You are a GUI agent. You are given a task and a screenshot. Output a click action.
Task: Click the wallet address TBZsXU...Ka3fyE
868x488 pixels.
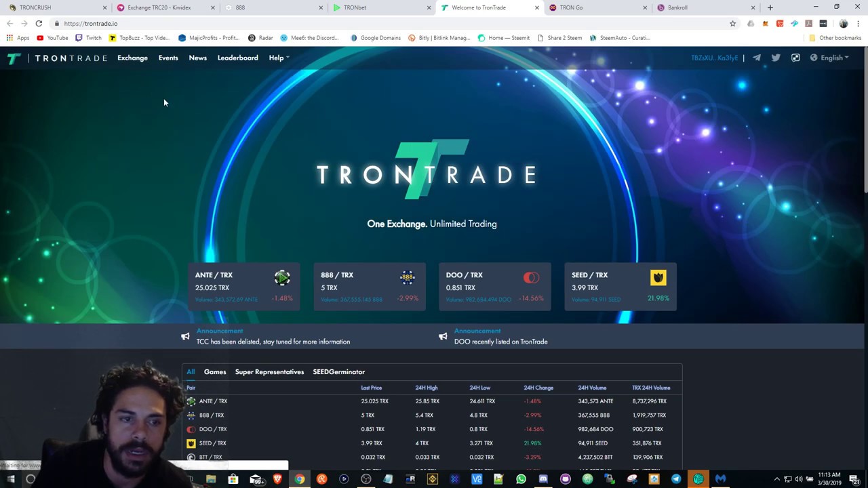point(714,58)
